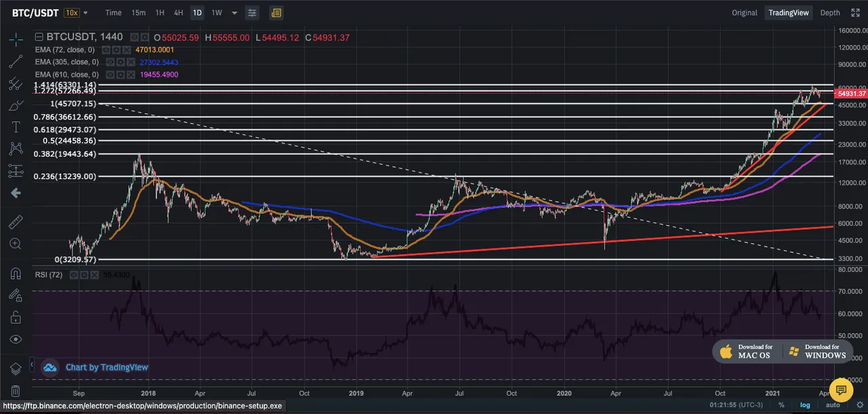Image resolution: width=868 pixels, height=414 pixels.
Task: Select the 1D interval
Action: pos(197,13)
